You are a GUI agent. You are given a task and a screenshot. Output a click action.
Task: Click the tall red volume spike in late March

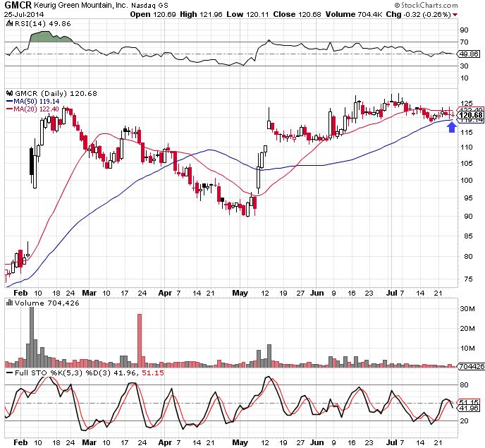pyautogui.click(x=140, y=341)
